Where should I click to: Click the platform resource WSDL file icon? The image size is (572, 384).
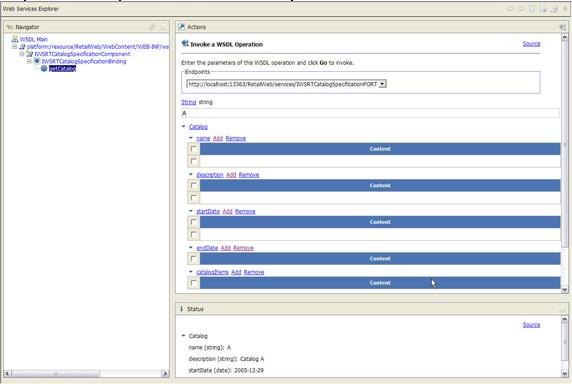22,47
